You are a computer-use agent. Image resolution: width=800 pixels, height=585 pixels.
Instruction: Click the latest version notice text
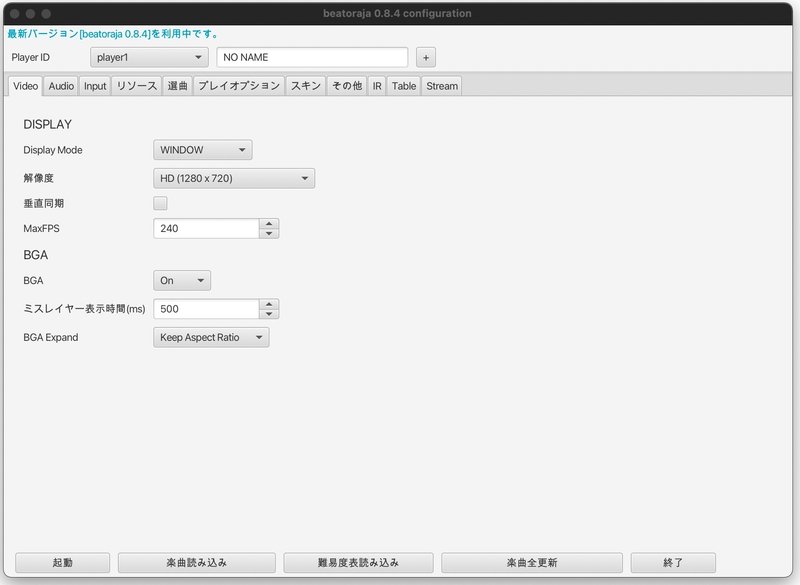point(113,34)
